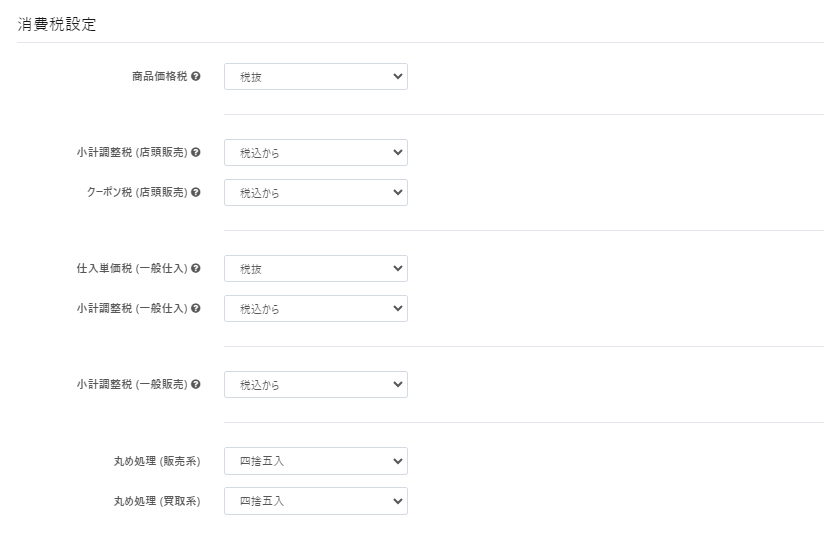The height and width of the screenshot is (541, 835).
Task: Show help for クーポン税 (店頭販売)
Action: pyautogui.click(x=195, y=192)
